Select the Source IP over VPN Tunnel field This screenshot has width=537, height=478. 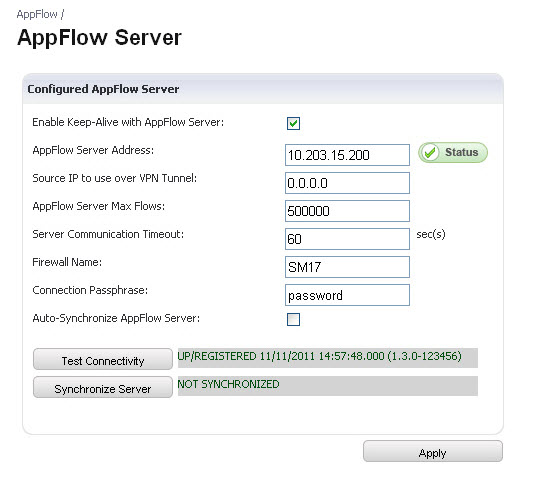347,183
